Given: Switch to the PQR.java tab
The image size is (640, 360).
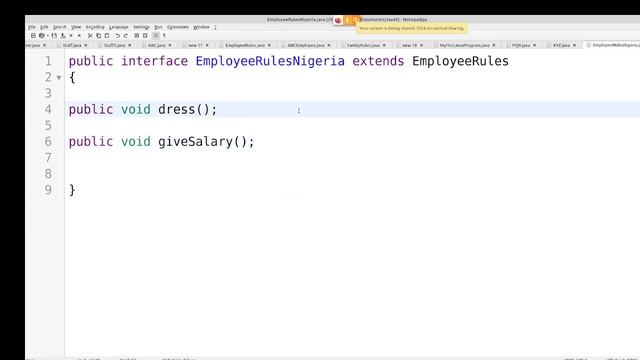Looking at the screenshot, I should (521, 45).
